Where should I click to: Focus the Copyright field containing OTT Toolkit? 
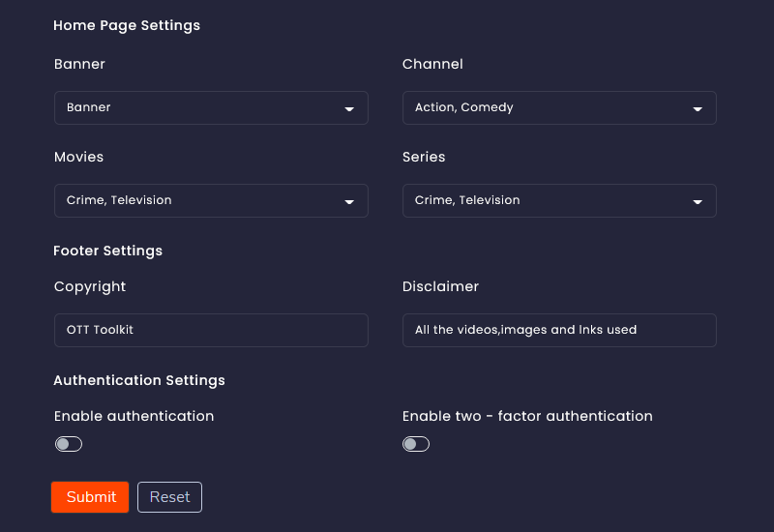211,330
